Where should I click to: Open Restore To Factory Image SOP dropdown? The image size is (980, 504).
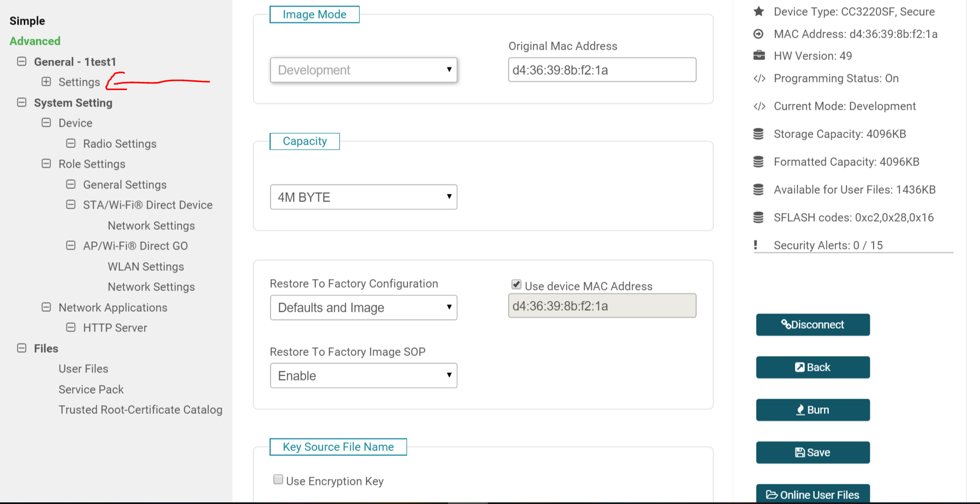(363, 376)
